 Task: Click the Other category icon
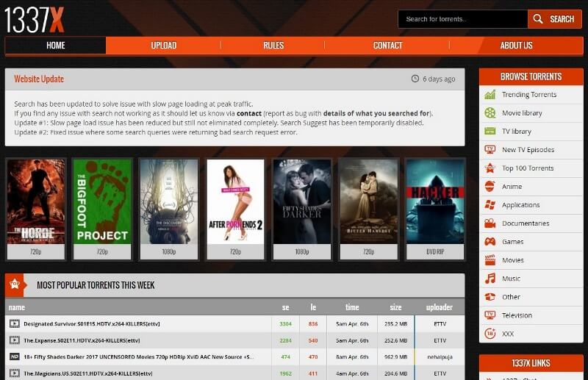pyautogui.click(x=490, y=297)
